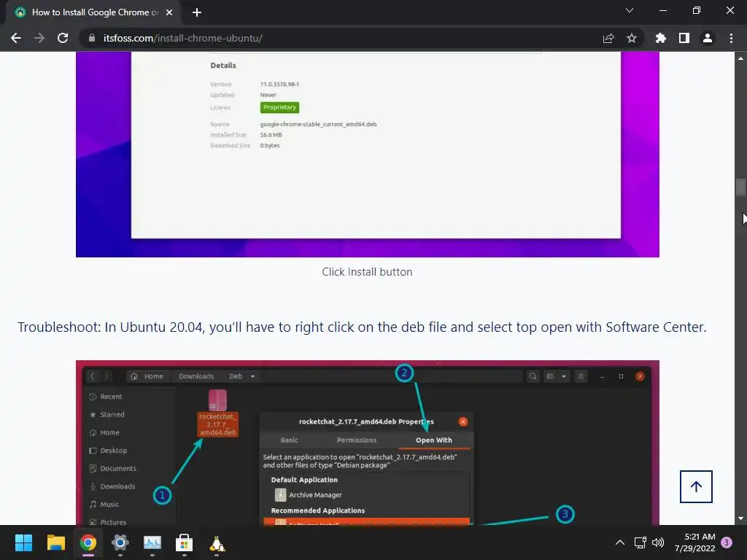
Task: Reload the current page
Action: [x=63, y=38]
